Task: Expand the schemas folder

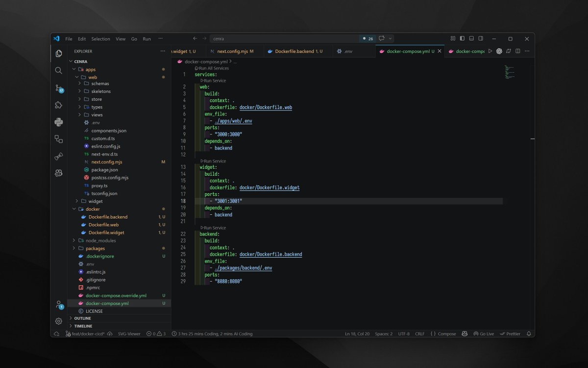Action: (x=79, y=83)
